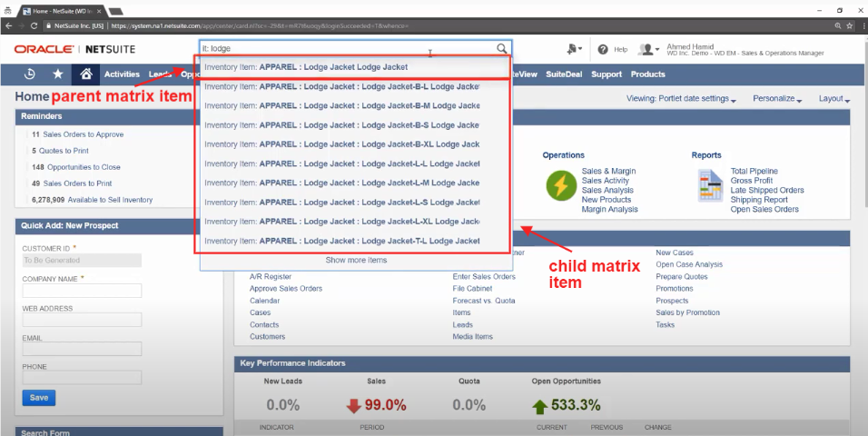Open the Approve Sales Orders link
This screenshot has height=436, width=868.
[x=286, y=289]
